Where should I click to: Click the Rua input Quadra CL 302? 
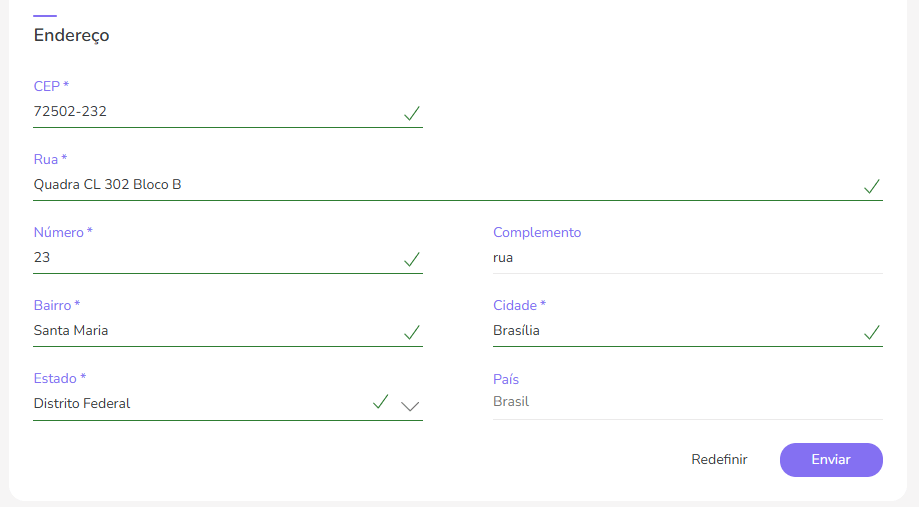coord(400,185)
